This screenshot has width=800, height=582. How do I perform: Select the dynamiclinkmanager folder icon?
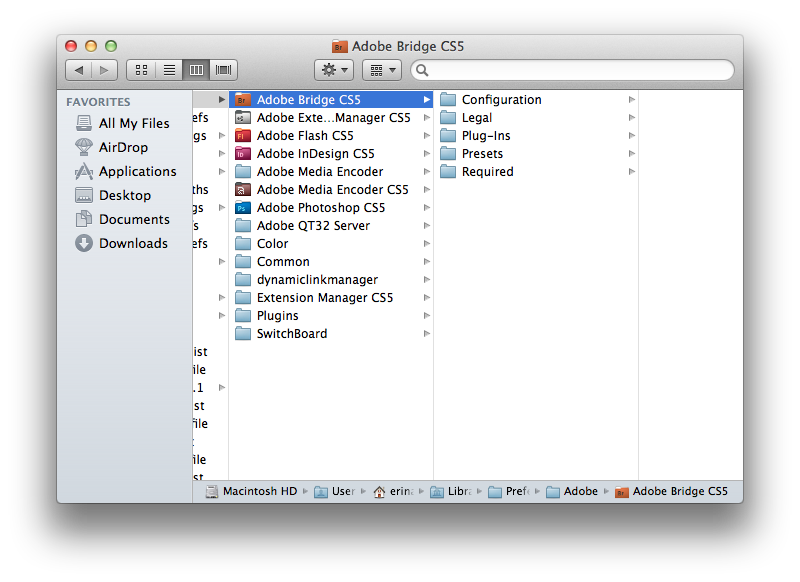[243, 280]
